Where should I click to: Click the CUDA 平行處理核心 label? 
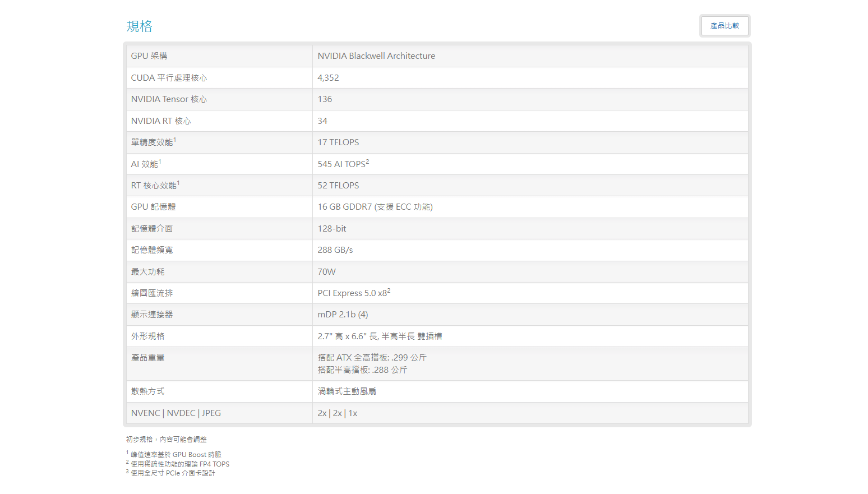point(169,78)
